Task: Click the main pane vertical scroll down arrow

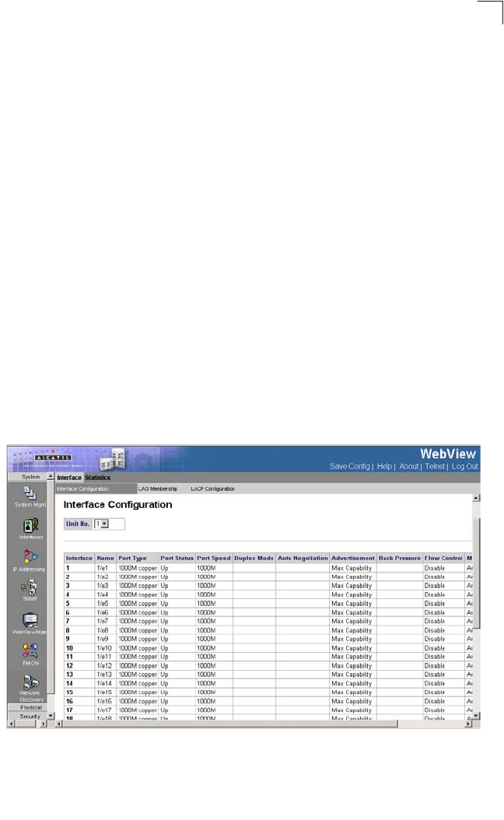Action: [476, 716]
